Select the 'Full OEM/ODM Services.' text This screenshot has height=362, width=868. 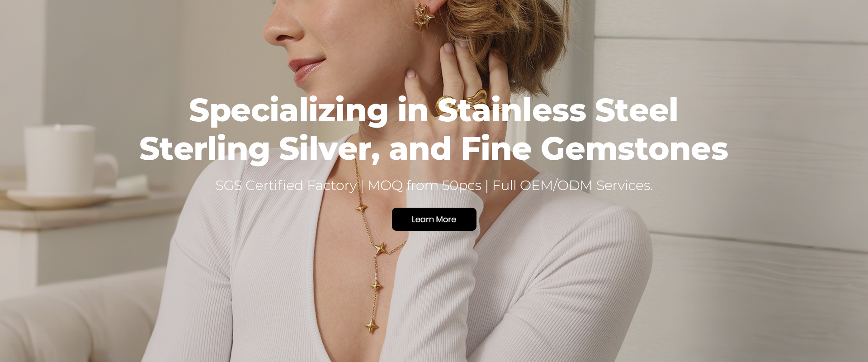(572, 186)
